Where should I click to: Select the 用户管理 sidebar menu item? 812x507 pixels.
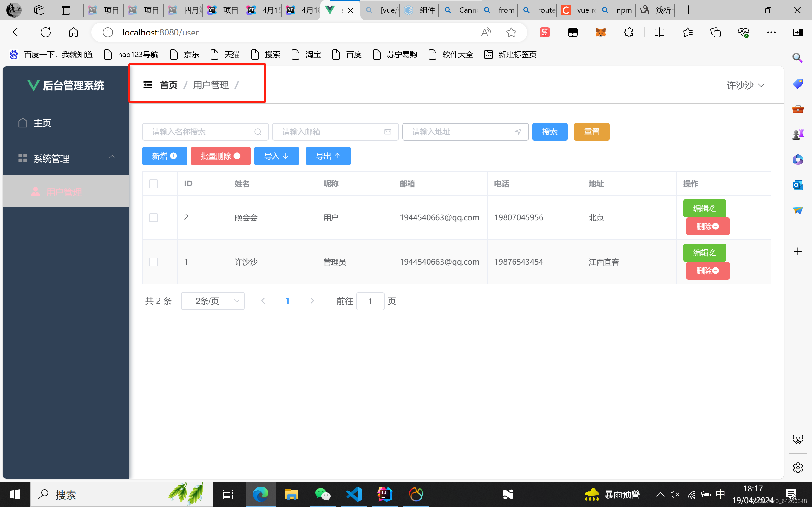(64, 192)
